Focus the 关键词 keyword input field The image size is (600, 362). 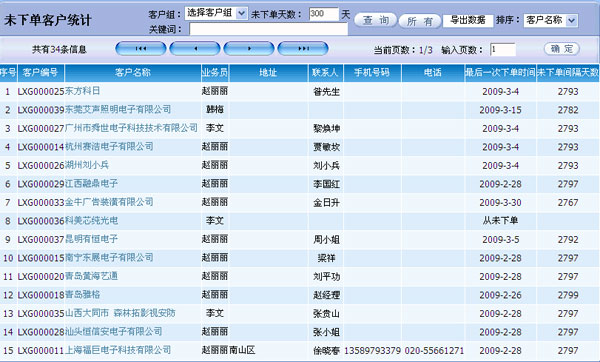[269, 29]
